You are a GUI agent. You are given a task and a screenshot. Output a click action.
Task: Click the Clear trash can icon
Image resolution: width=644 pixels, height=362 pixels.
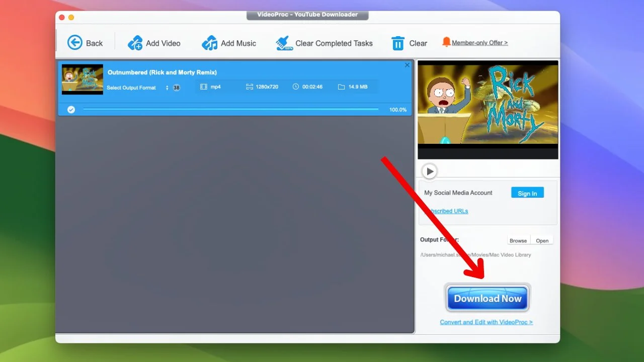(398, 43)
